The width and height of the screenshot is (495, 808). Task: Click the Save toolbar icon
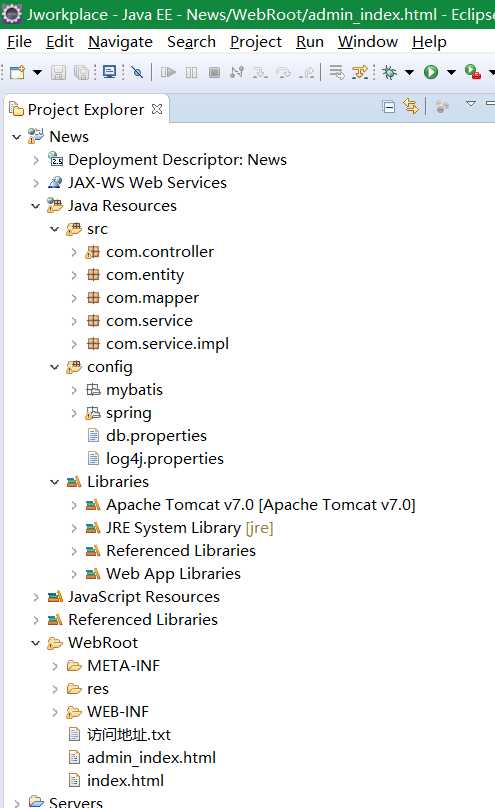58,72
